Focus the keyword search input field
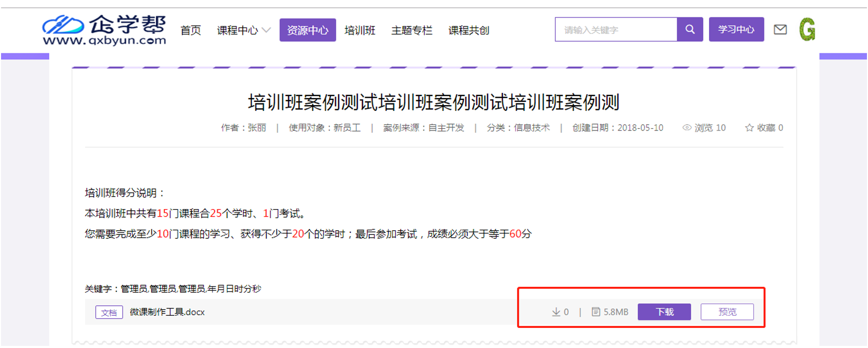 coord(616,30)
